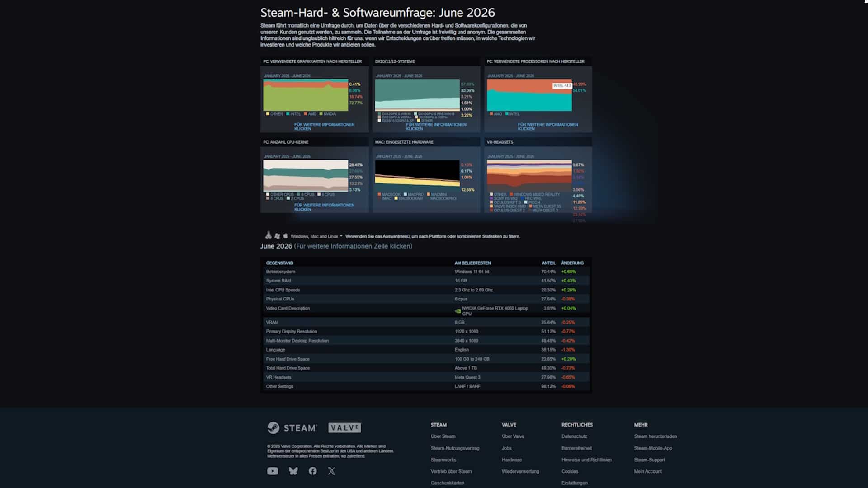The width and height of the screenshot is (868, 488).
Task: Open more information under the CPU cores chart
Action: pos(324,207)
